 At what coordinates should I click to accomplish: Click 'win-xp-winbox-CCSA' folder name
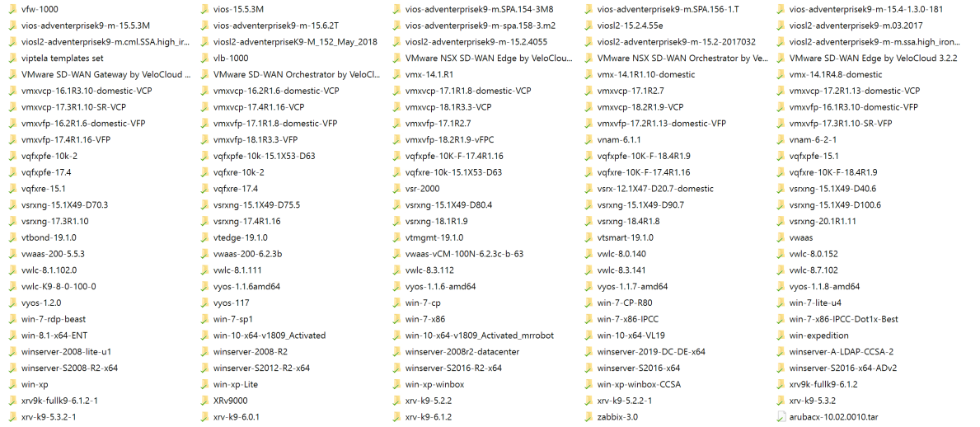click(x=638, y=384)
